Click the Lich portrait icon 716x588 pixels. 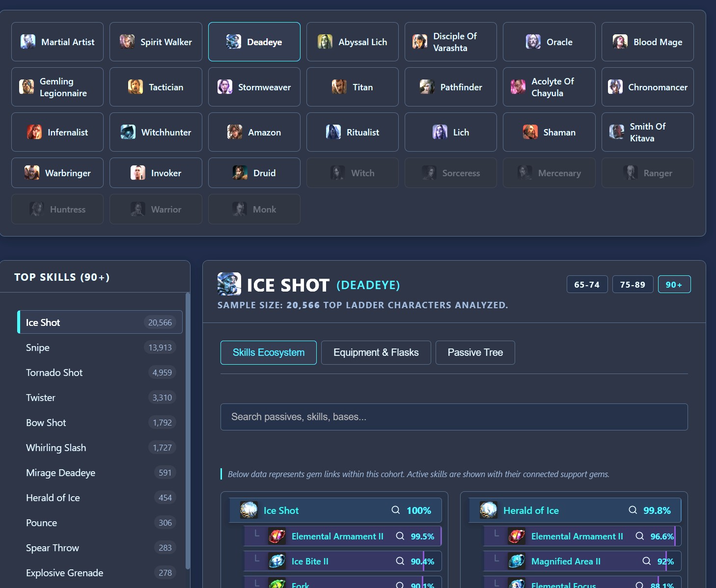tap(440, 132)
